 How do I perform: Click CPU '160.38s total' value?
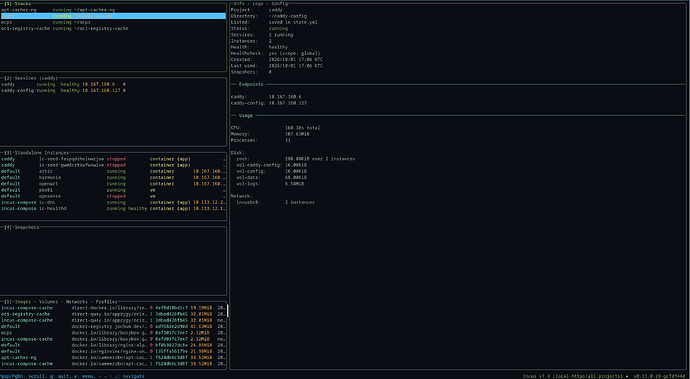click(303, 128)
